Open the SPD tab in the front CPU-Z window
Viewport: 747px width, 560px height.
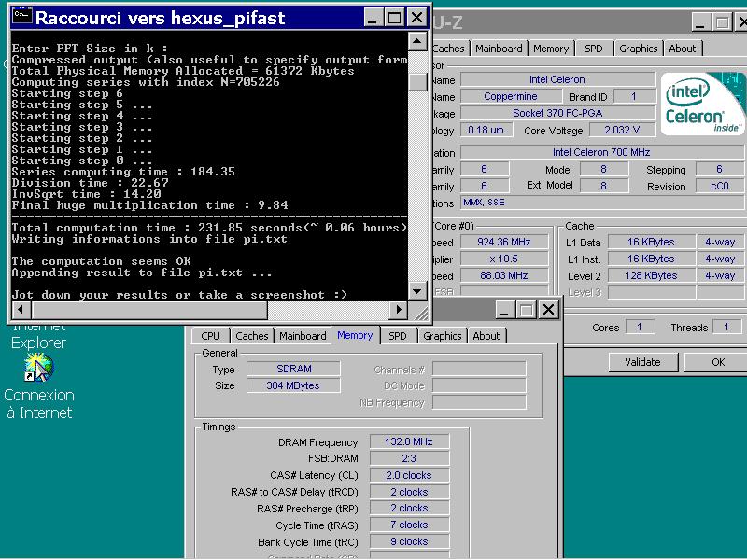pos(398,336)
